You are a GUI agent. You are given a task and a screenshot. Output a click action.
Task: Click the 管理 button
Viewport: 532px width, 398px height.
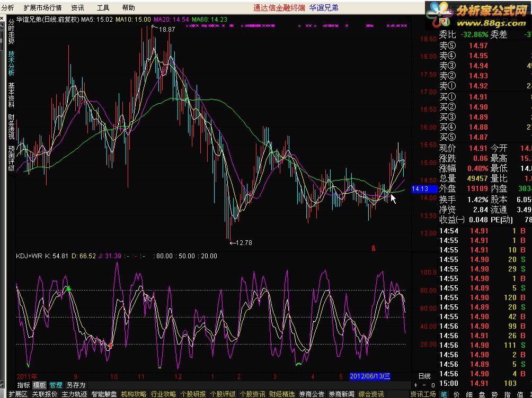click(56, 385)
